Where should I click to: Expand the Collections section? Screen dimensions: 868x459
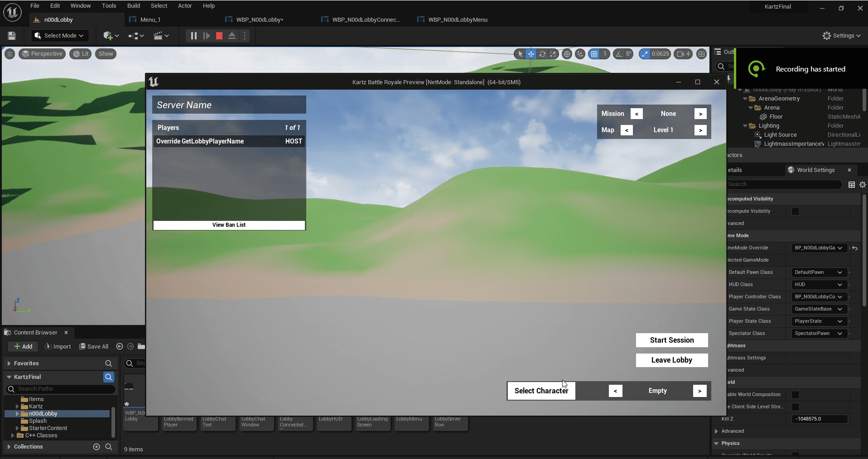click(x=9, y=447)
